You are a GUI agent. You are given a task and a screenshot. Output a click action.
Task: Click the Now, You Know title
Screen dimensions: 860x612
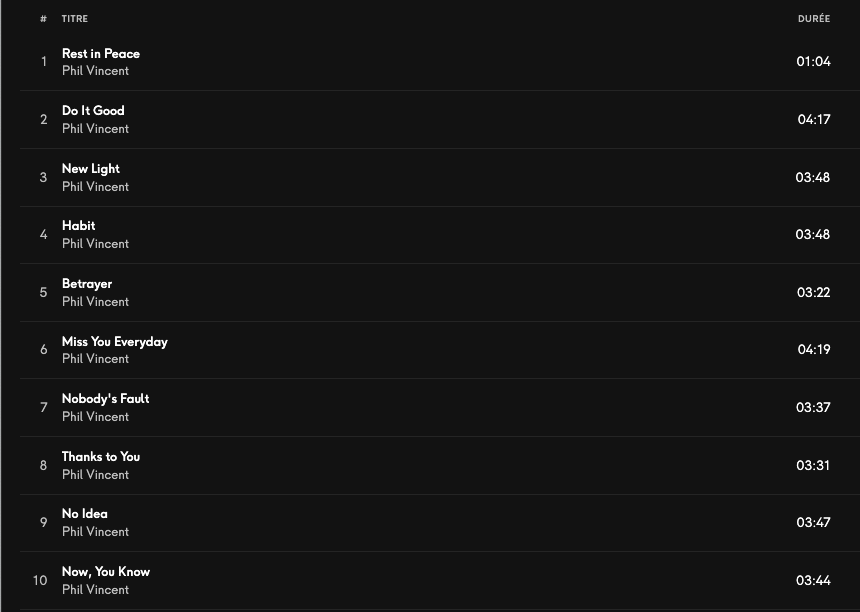(106, 571)
